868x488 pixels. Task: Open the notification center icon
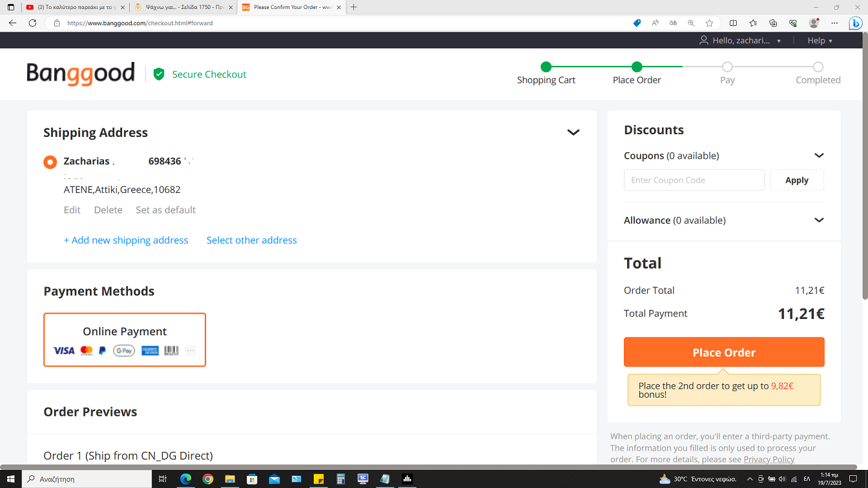(x=852, y=479)
